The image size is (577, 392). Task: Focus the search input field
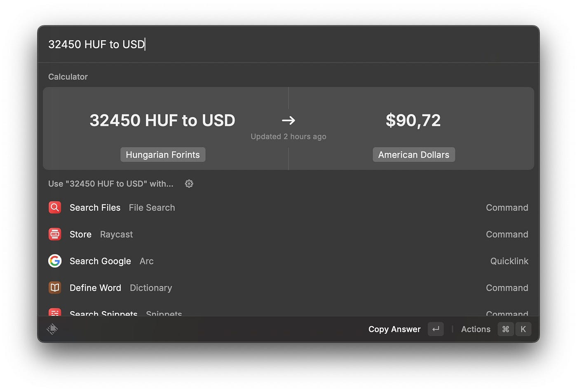pos(288,44)
